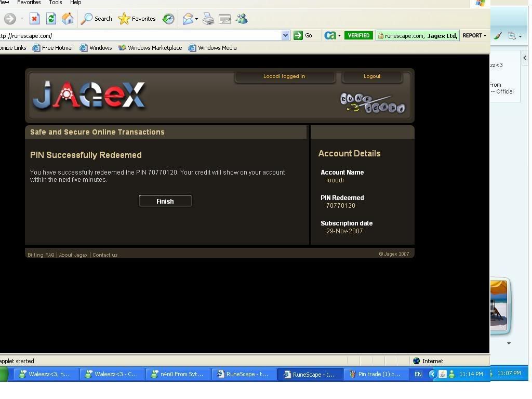The image size is (532, 399).
Task: Click the Logout button
Action: click(x=372, y=76)
